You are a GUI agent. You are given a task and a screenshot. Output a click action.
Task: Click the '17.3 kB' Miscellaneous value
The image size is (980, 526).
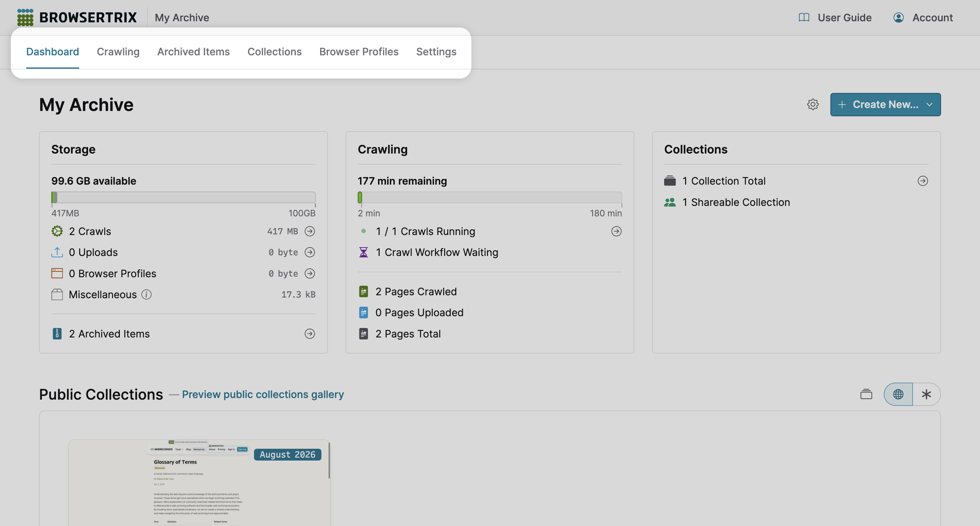pos(298,294)
